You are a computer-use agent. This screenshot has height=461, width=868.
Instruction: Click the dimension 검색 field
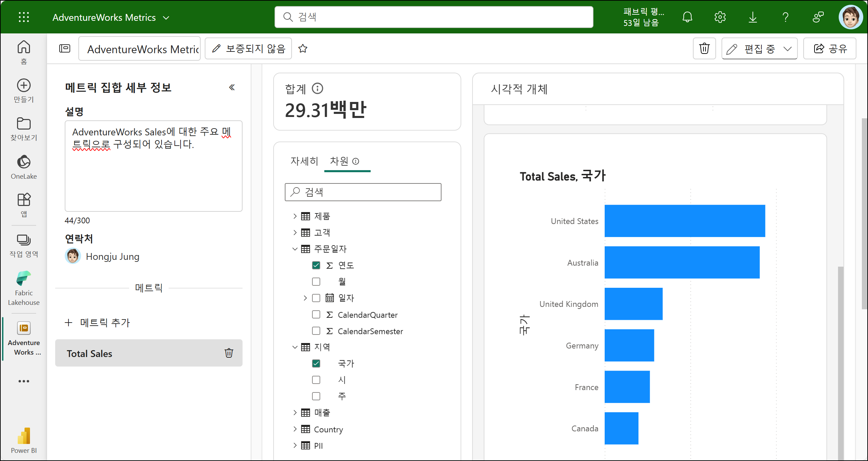click(363, 192)
